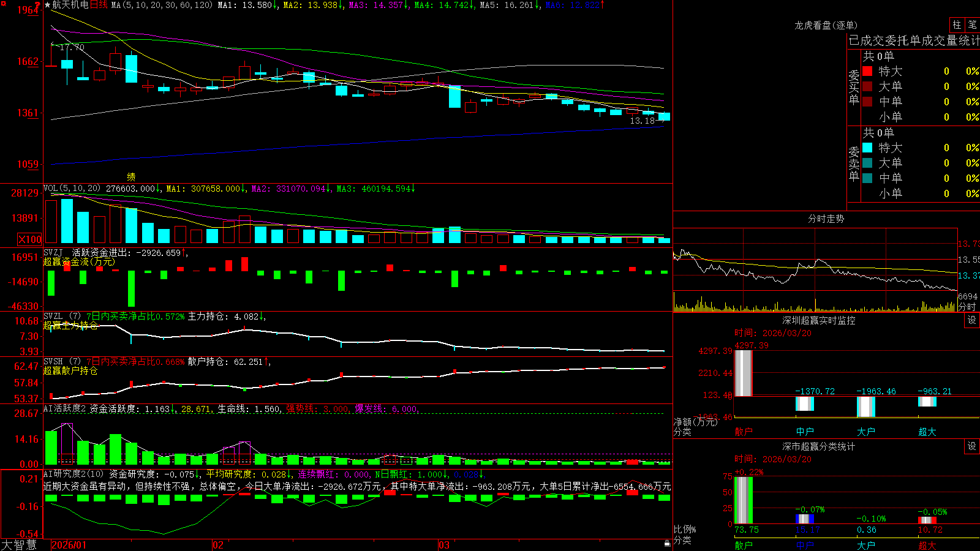Click the MA1: 13.580 value
Viewport: 980px width, 551px height.
(x=245, y=5)
